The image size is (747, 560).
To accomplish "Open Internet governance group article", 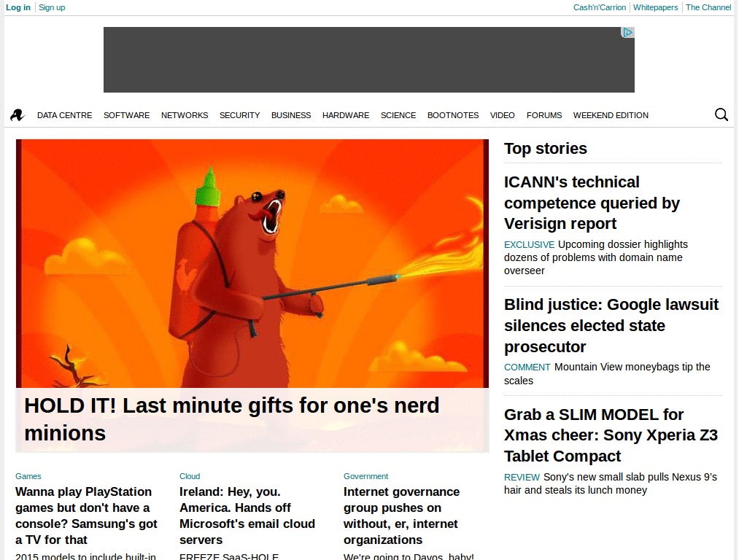I will [x=402, y=516].
